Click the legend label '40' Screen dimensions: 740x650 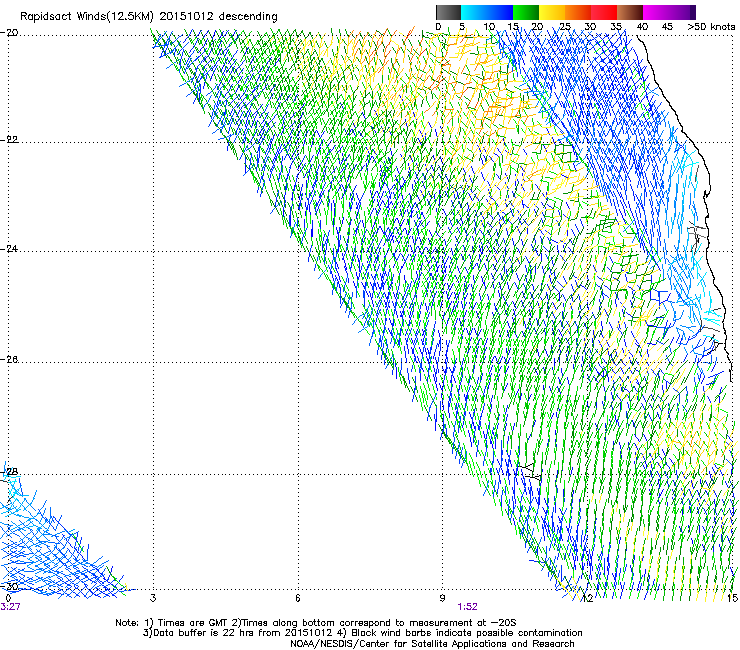pyautogui.click(x=642, y=27)
